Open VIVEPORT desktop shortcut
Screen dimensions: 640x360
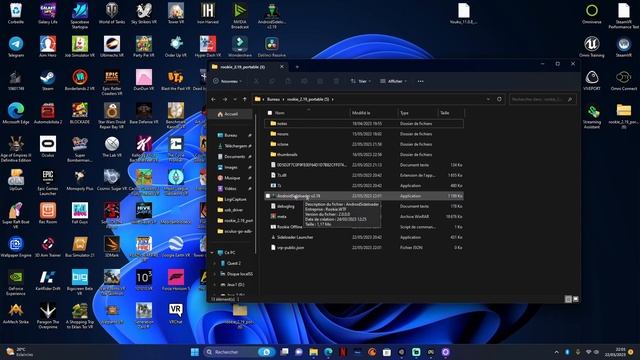[592, 80]
